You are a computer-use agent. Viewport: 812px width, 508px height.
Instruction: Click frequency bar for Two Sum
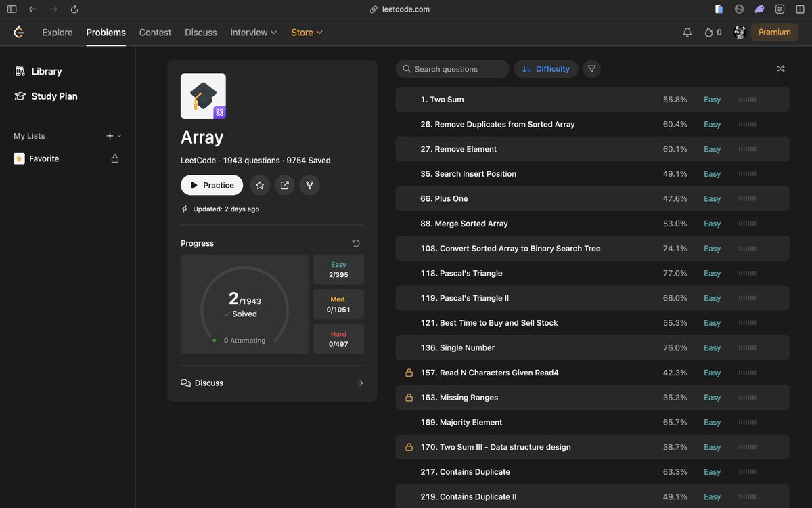[x=748, y=100]
